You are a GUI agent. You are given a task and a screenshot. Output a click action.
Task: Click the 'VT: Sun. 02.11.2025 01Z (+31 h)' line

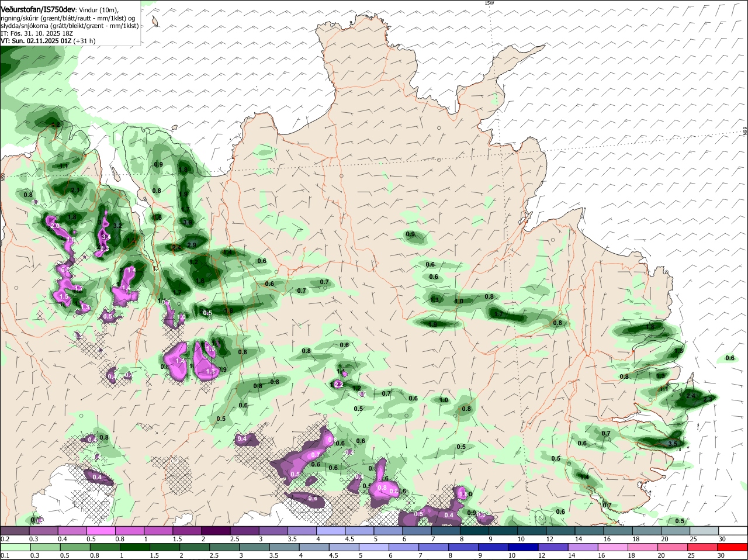tap(48, 41)
